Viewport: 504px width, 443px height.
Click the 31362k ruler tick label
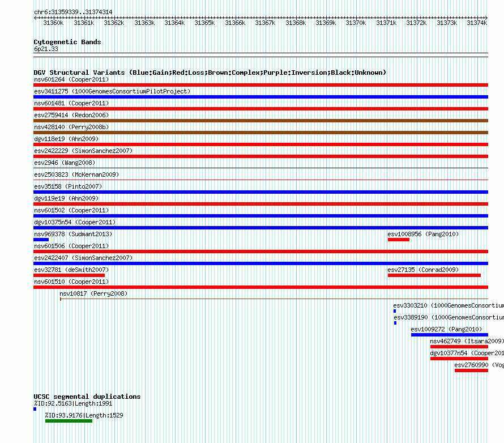[114, 23]
